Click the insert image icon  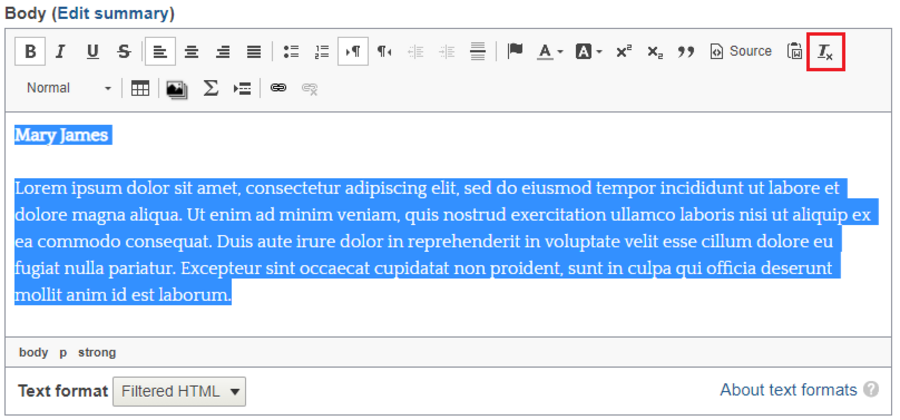(x=176, y=89)
